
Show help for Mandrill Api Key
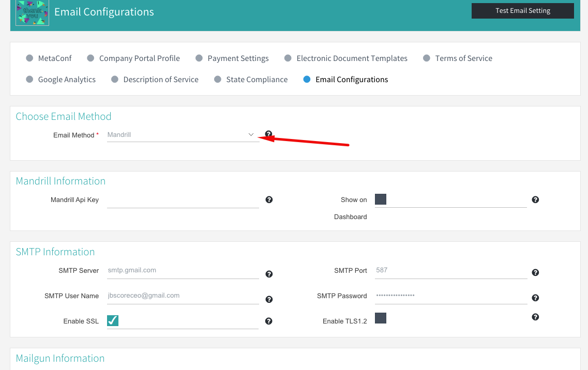pos(269,199)
